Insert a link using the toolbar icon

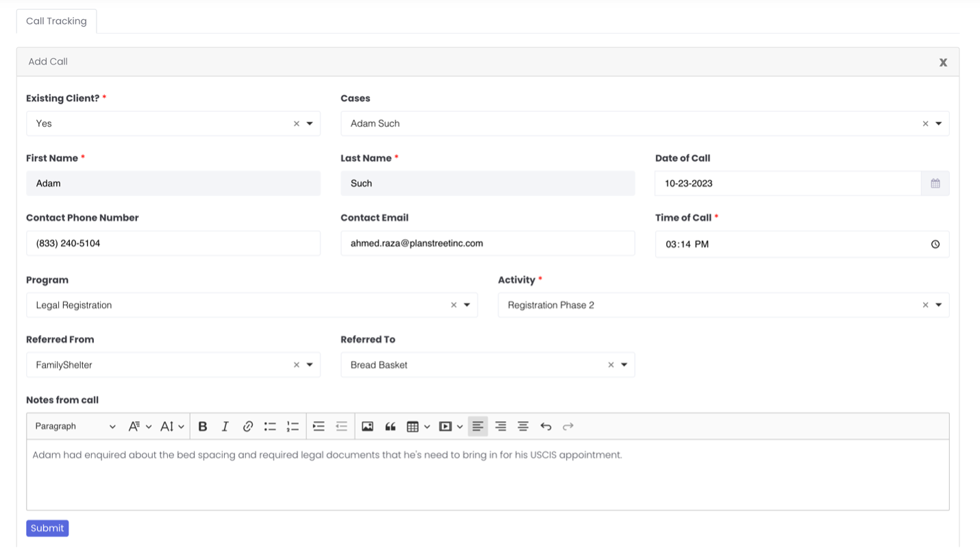tap(247, 426)
